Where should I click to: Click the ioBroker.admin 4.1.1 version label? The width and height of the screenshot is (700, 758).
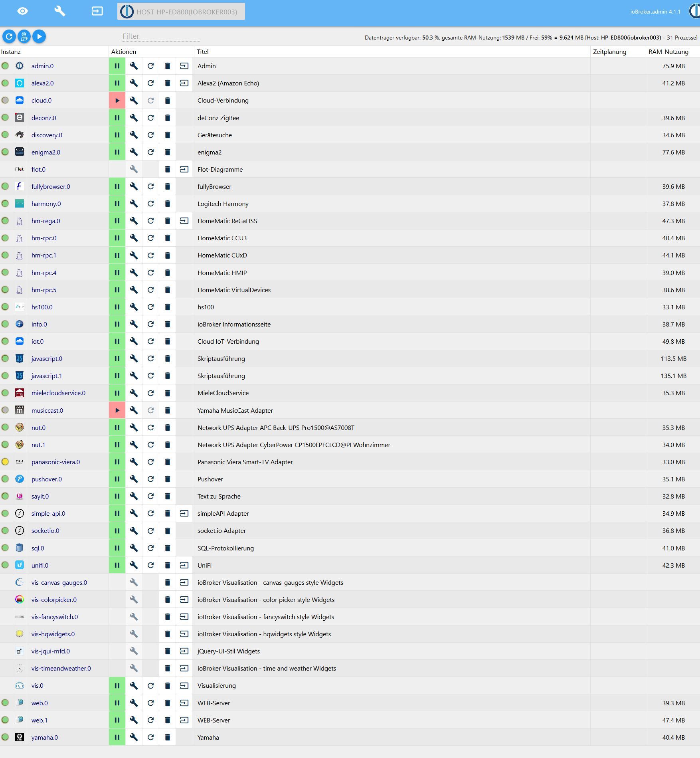tap(655, 12)
